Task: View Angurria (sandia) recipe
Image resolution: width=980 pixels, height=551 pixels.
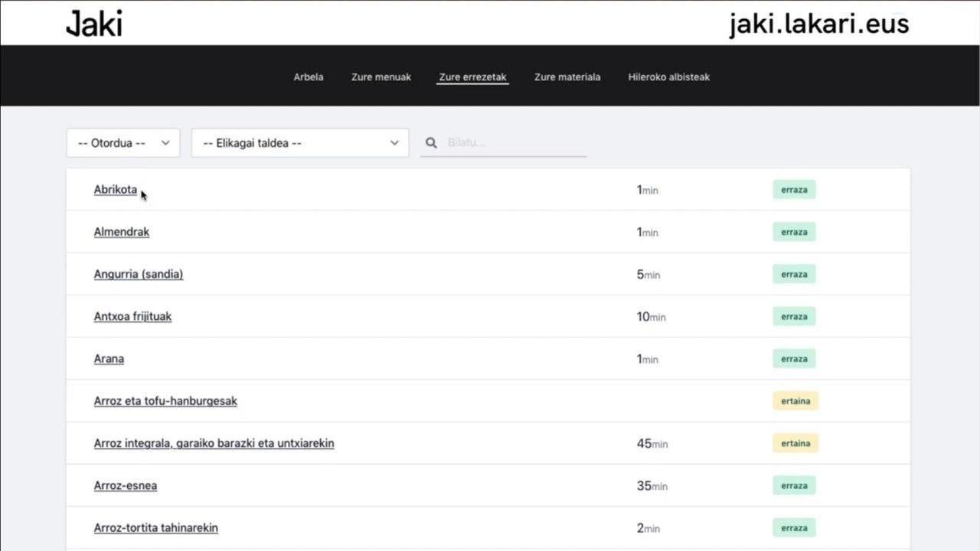Action: 139,274
